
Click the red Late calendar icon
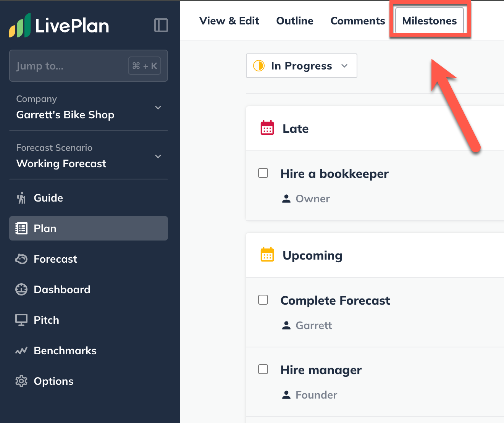(267, 128)
